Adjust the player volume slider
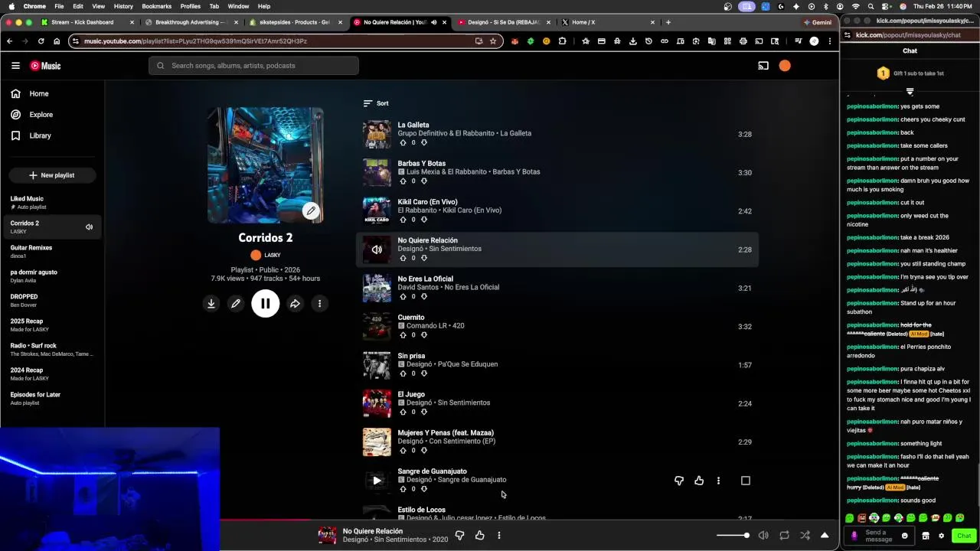 pyautogui.click(x=733, y=536)
